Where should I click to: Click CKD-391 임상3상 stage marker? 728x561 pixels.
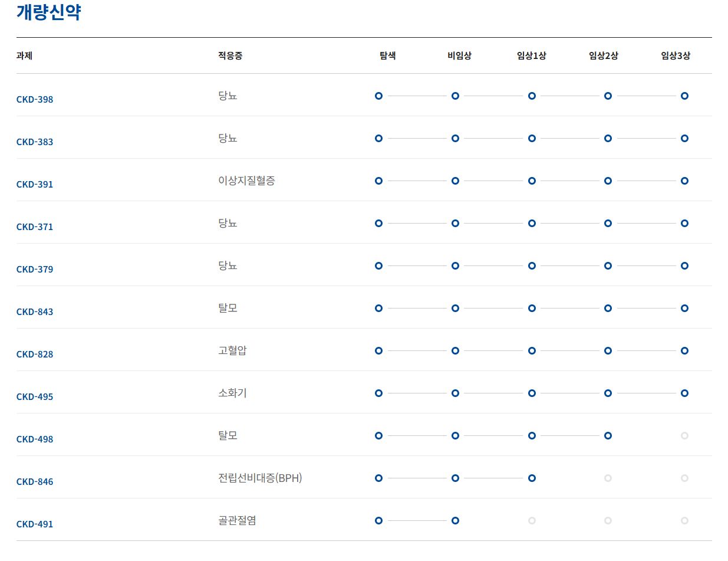(684, 181)
